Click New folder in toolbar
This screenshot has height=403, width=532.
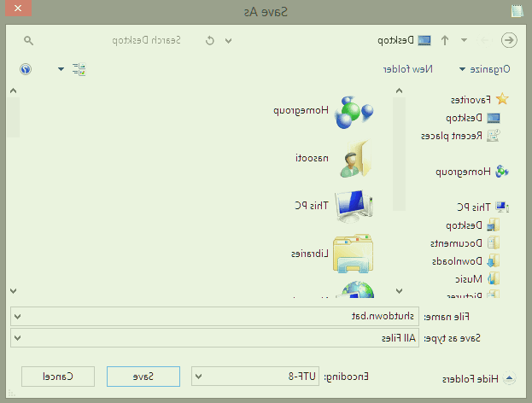click(436, 68)
